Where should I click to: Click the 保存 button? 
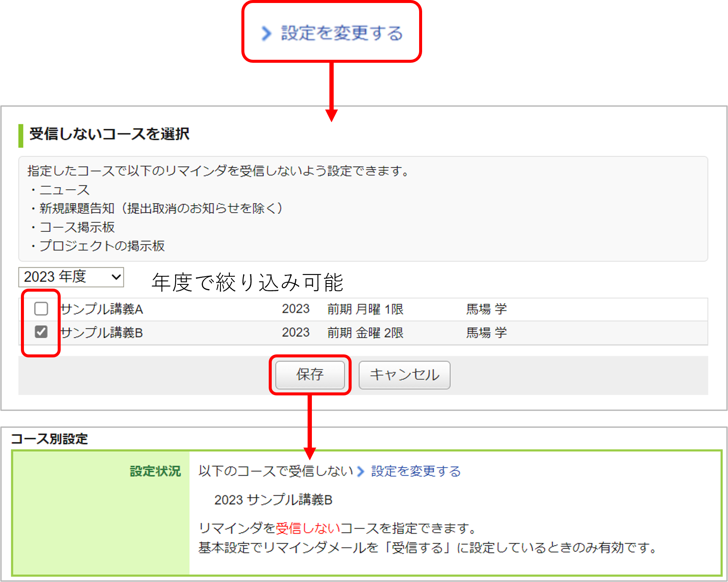(310, 375)
